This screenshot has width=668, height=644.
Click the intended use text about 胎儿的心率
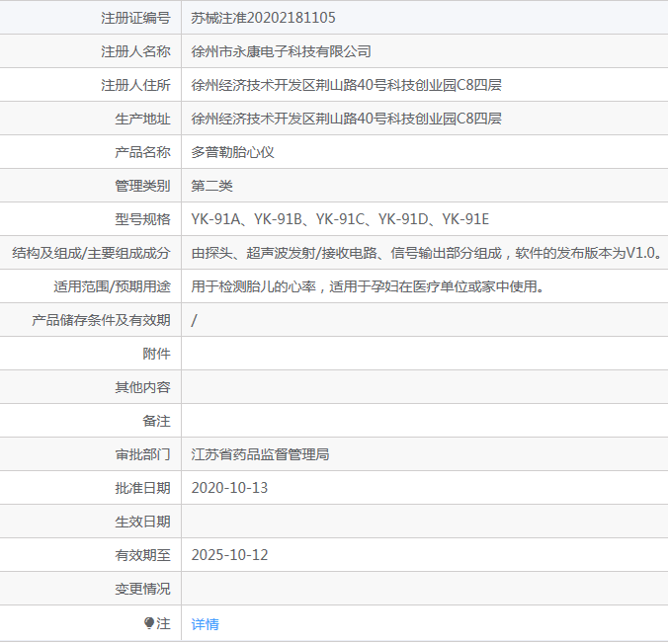tap(368, 286)
